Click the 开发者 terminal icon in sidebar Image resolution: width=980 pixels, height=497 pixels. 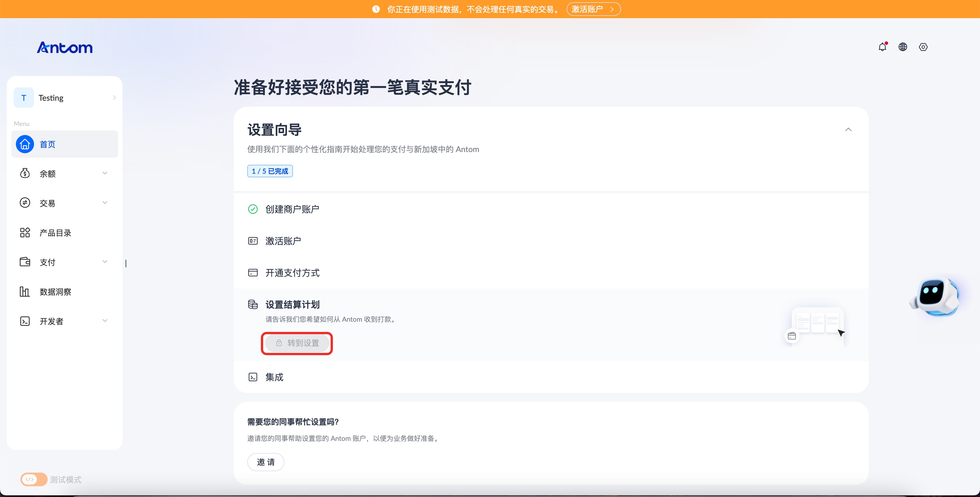point(25,321)
